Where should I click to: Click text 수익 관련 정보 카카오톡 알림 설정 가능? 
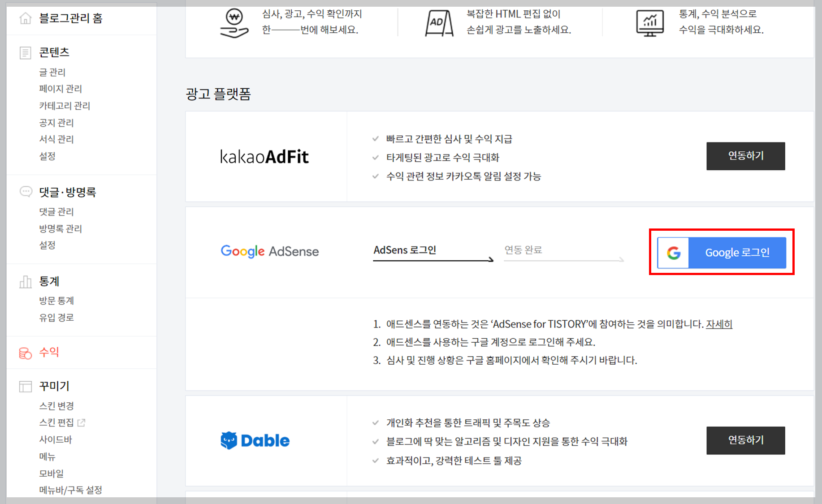[463, 177]
